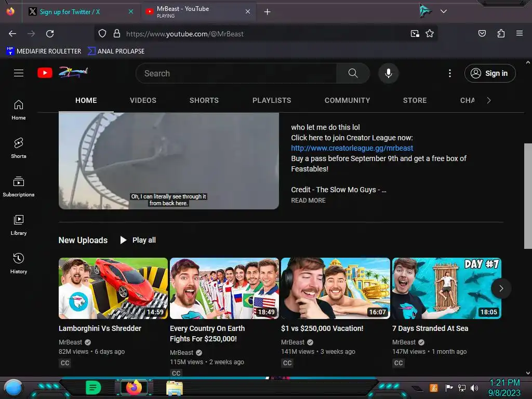This screenshot has height=399, width=532.
Task: Open the creatorleague.gg/mrbeast link
Action: coord(352,148)
